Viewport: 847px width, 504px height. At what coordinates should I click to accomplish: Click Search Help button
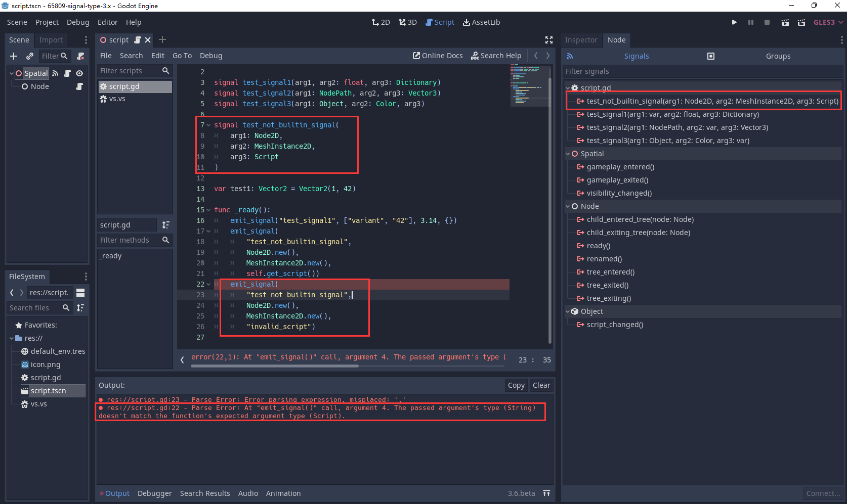(x=496, y=56)
